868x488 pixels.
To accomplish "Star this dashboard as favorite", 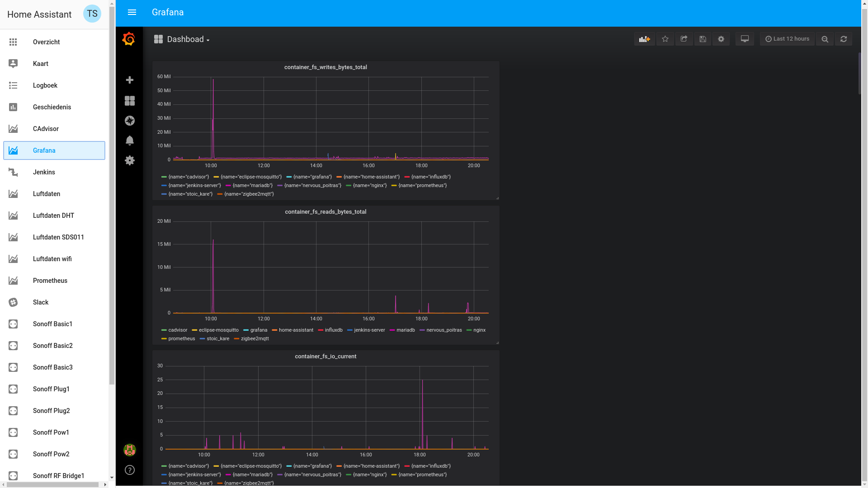I will (665, 39).
